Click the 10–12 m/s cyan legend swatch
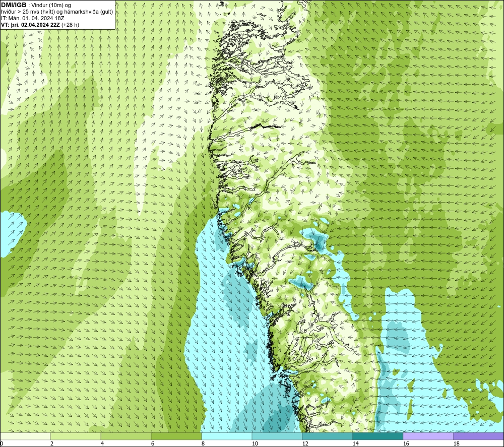The image size is (504, 447). (277, 436)
